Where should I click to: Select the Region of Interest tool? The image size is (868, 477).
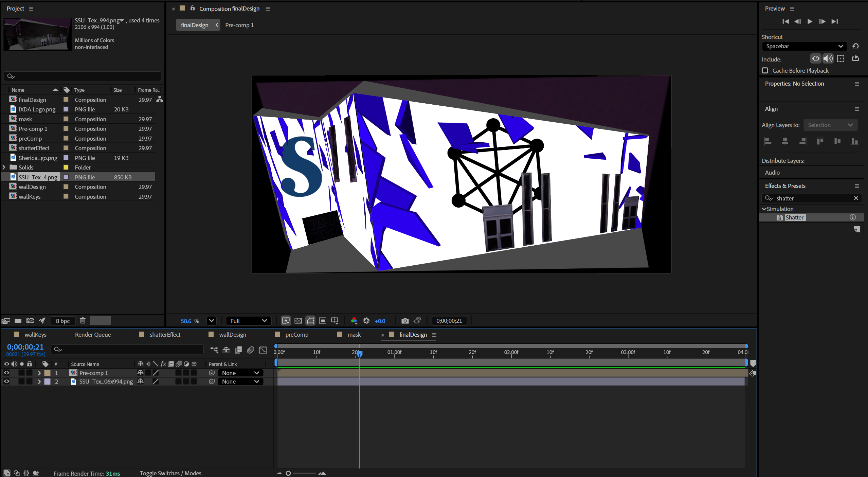(x=322, y=320)
